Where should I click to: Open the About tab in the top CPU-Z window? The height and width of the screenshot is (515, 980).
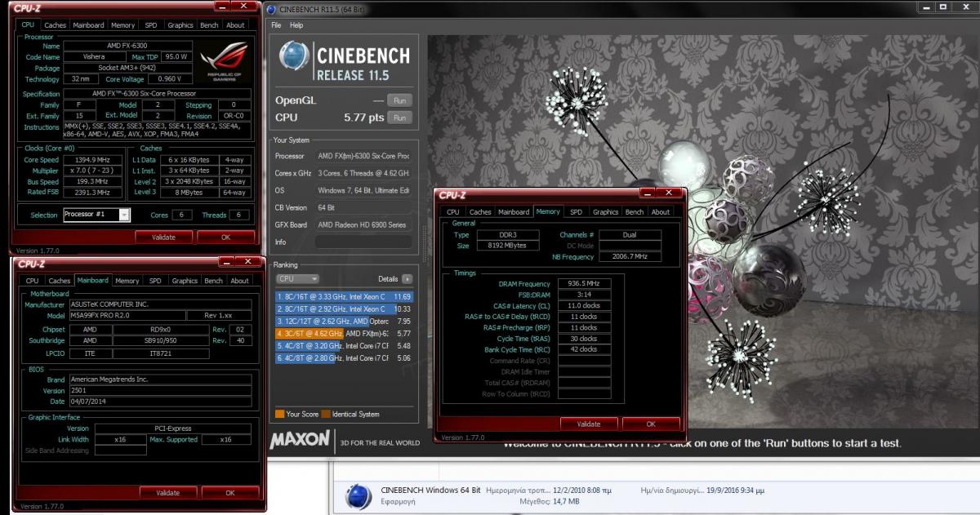point(235,25)
